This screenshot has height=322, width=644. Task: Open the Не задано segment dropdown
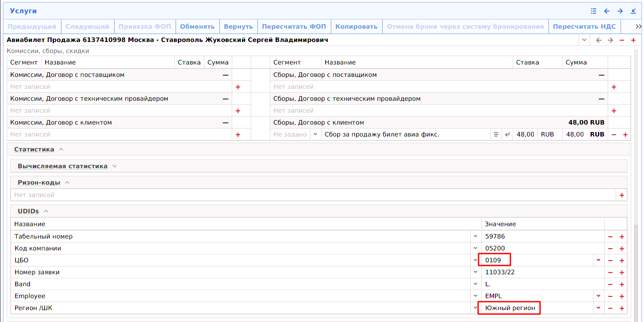pos(315,134)
